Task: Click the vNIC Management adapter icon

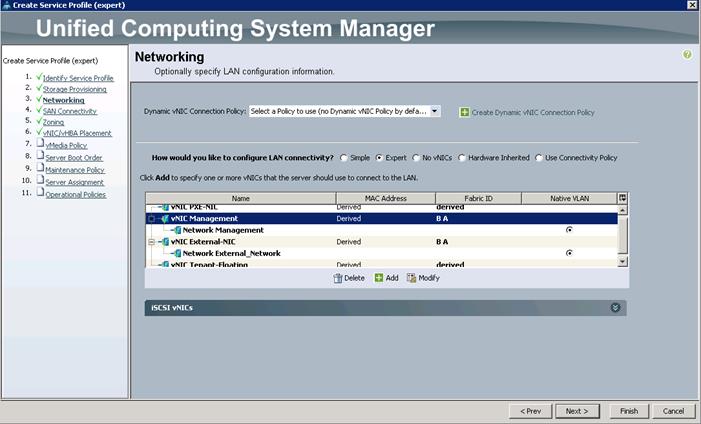Action: point(165,219)
